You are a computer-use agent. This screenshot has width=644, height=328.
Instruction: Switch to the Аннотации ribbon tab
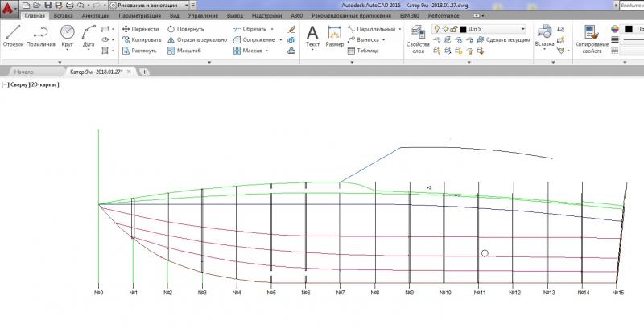coord(96,15)
